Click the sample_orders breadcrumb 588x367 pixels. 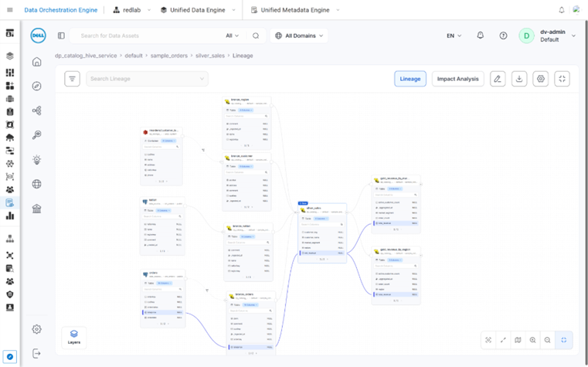tap(168, 56)
